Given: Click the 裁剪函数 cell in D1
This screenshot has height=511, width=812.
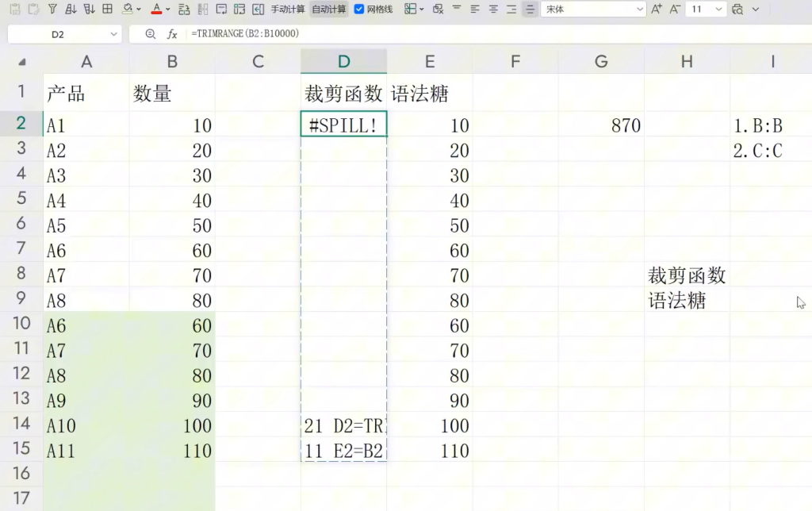Looking at the screenshot, I should (x=344, y=94).
